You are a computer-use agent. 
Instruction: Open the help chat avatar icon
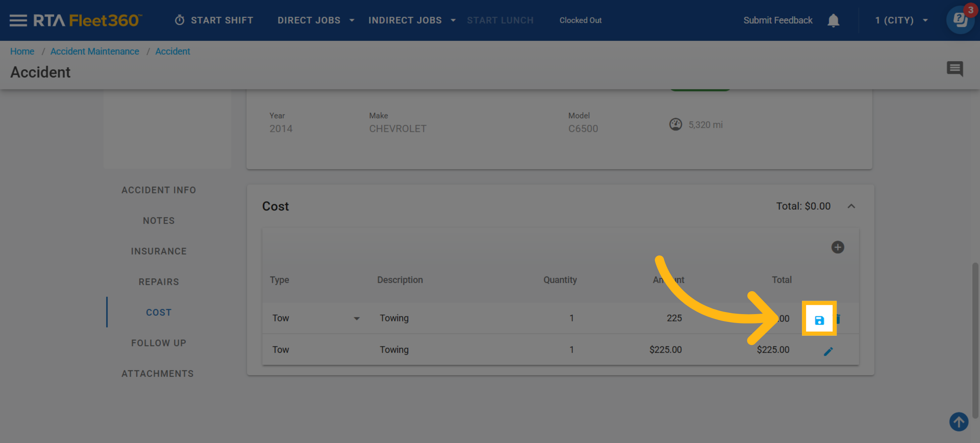(x=960, y=20)
